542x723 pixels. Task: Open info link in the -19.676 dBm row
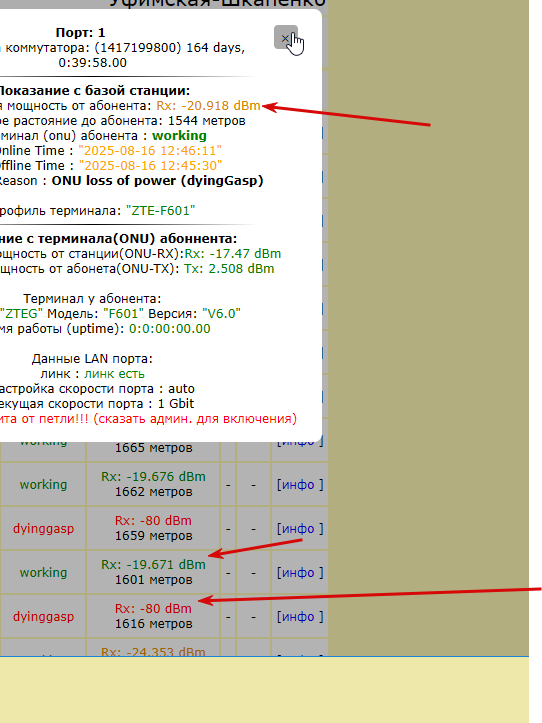click(x=300, y=485)
